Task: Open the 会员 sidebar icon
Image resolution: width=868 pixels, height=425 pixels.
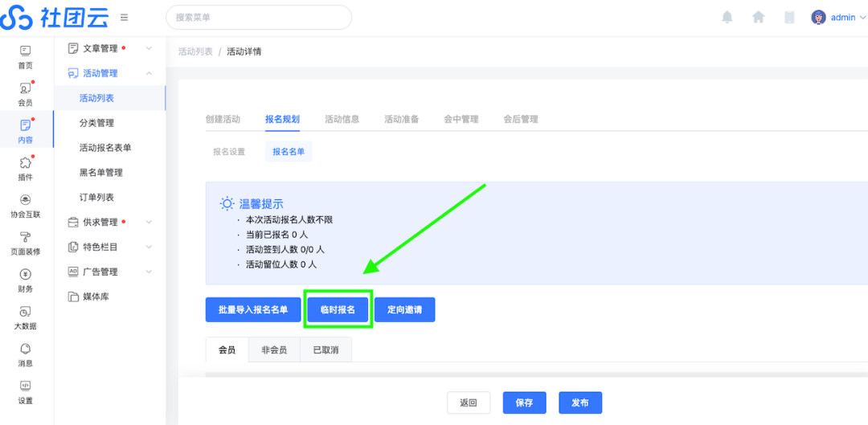Action: point(26,88)
